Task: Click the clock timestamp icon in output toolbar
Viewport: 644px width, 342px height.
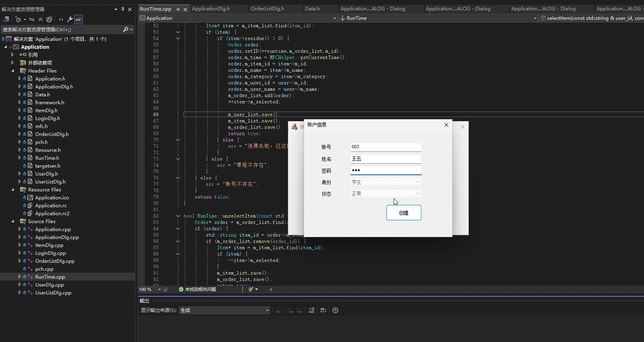Action: coord(335,310)
